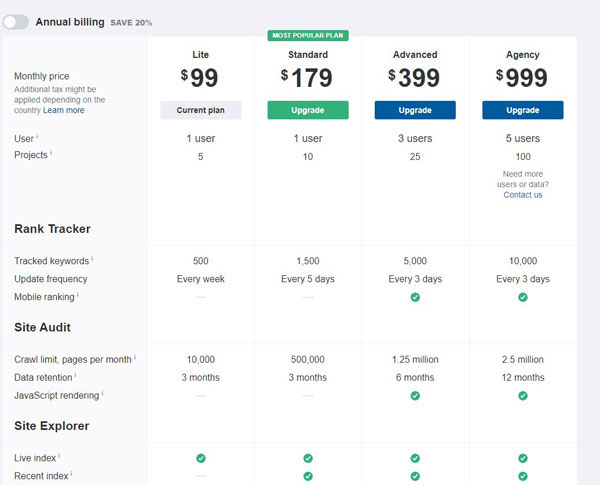Click info icon next to Tracked keywords
The height and width of the screenshot is (485, 600).
pyautogui.click(x=92, y=258)
